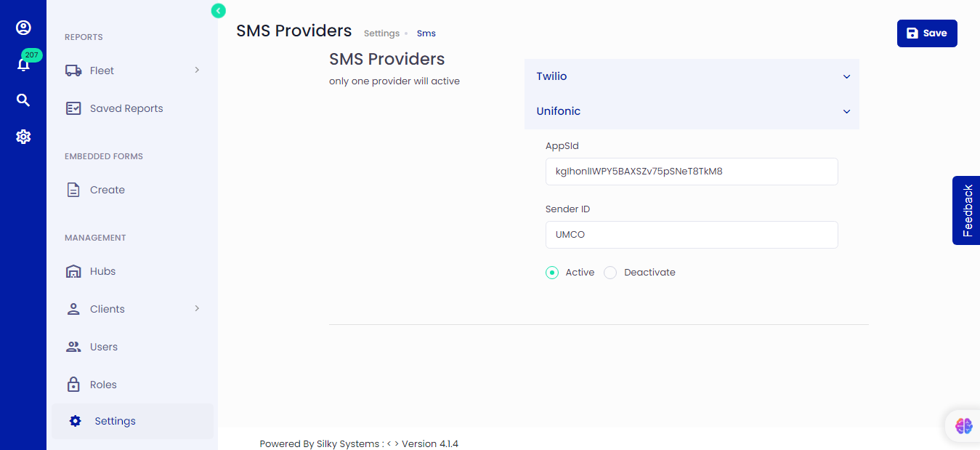980x450 pixels.
Task: Open the Hubs menu item
Action: tap(102, 271)
